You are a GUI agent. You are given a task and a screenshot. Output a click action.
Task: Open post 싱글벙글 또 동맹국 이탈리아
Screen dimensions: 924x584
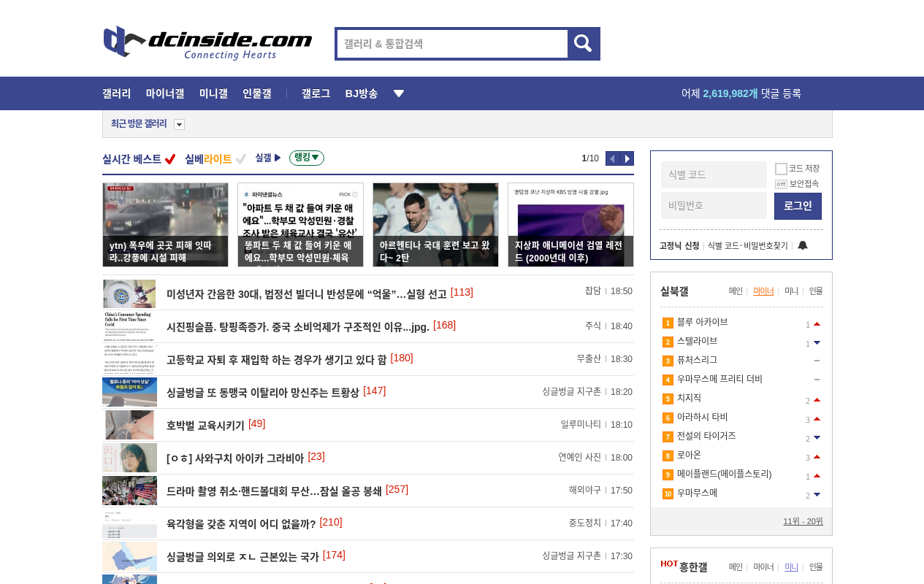(x=263, y=392)
